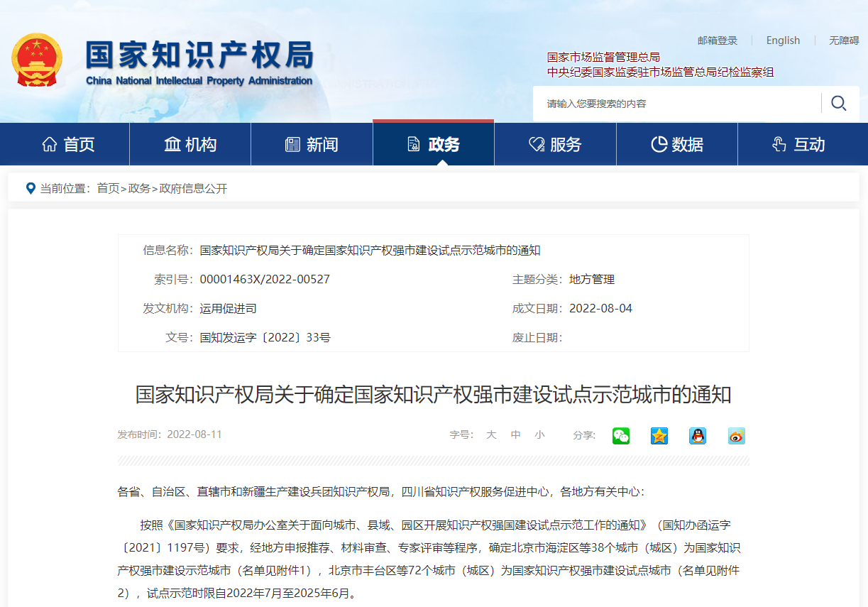The width and height of the screenshot is (868, 607).
Task: Select the issuing body 运用促进司
Action: point(228,308)
